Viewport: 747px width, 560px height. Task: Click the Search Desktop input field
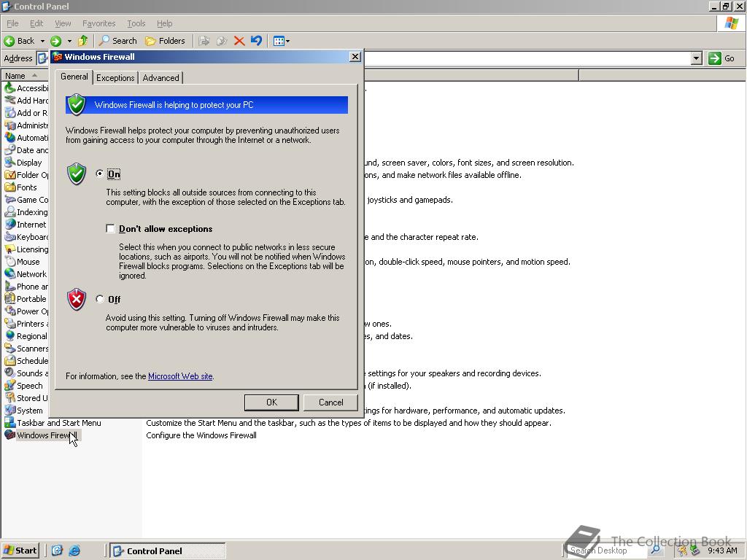607,550
